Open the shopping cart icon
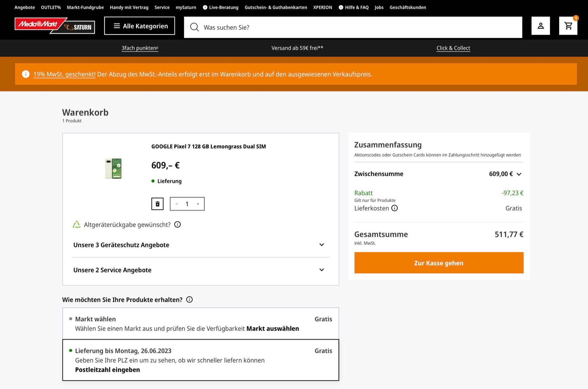The image size is (588, 389). pyautogui.click(x=568, y=26)
